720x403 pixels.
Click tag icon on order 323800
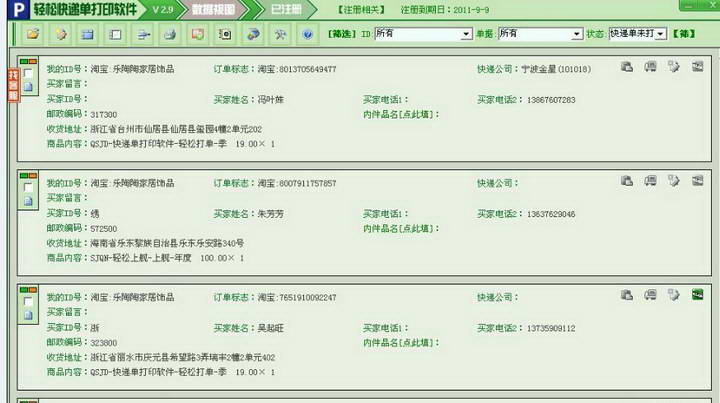click(x=674, y=295)
